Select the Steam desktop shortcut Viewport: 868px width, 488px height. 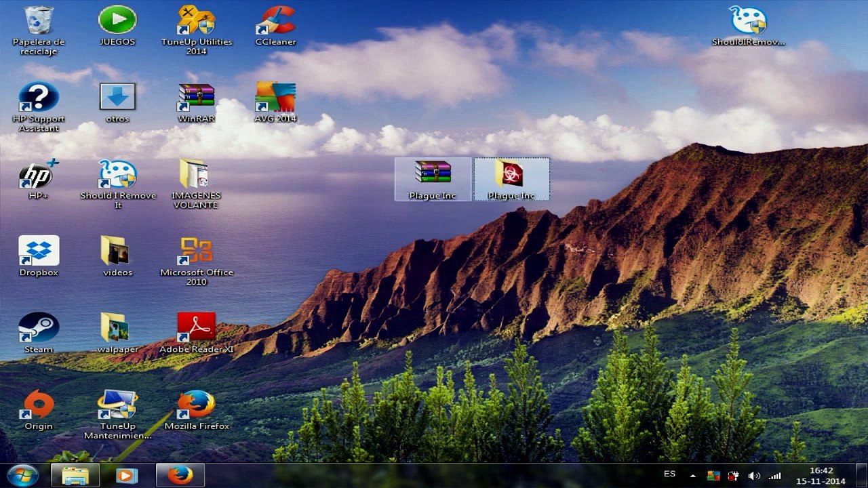click(39, 333)
